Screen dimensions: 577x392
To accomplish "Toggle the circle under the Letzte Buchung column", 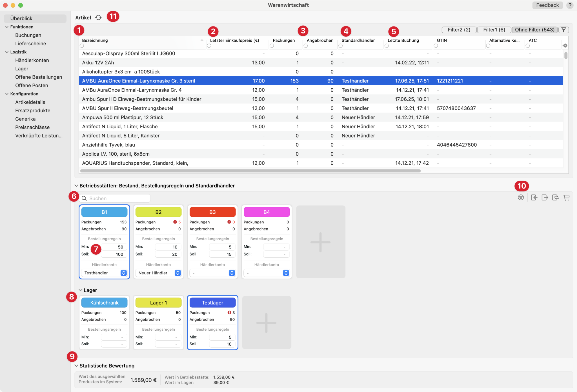I will click(x=387, y=46).
